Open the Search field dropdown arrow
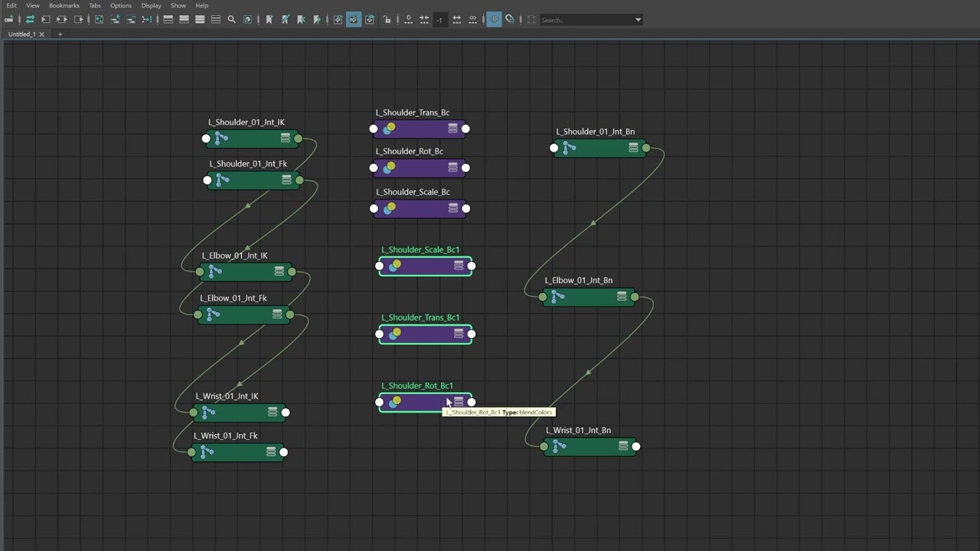The width and height of the screenshot is (980, 551). [x=638, y=20]
